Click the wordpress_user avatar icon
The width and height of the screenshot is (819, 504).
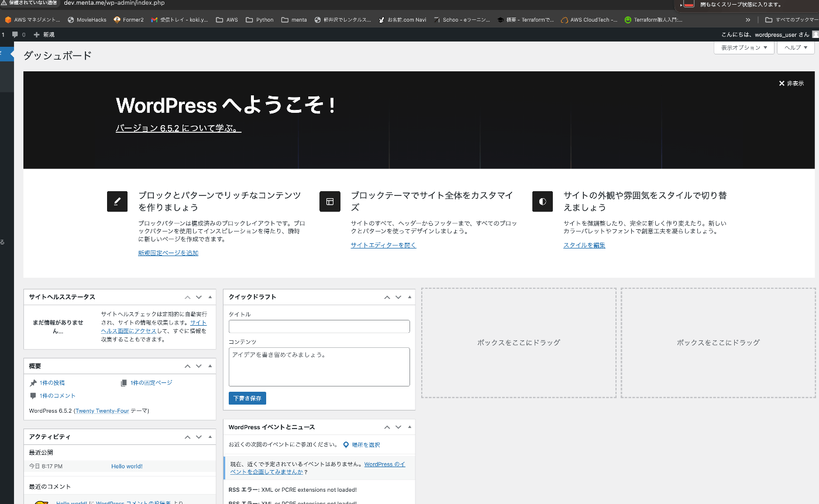pos(815,34)
